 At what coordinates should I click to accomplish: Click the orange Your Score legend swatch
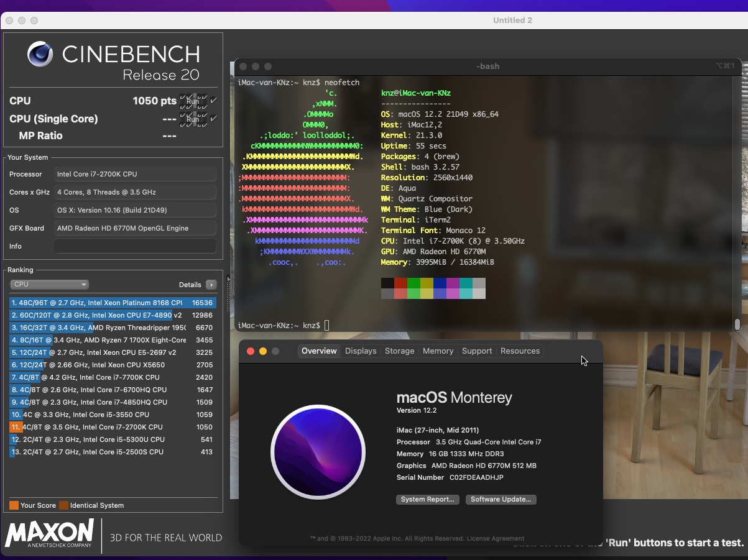(x=14, y=505)
